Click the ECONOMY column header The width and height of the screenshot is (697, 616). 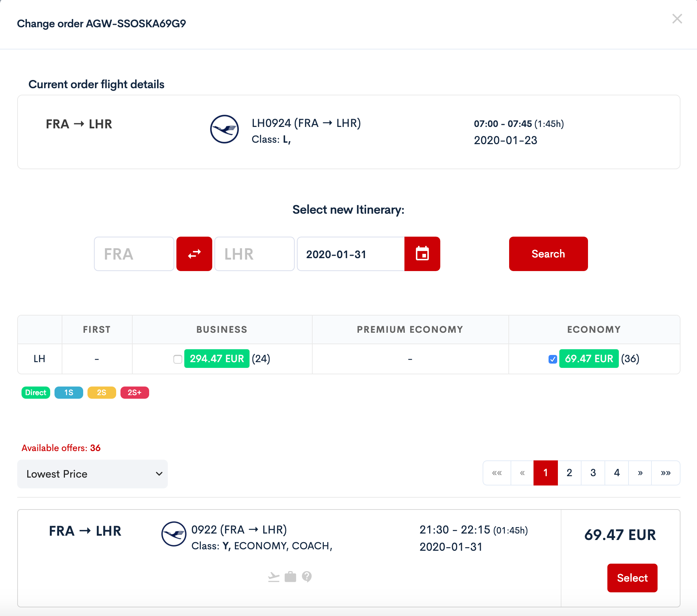(594, 330)
